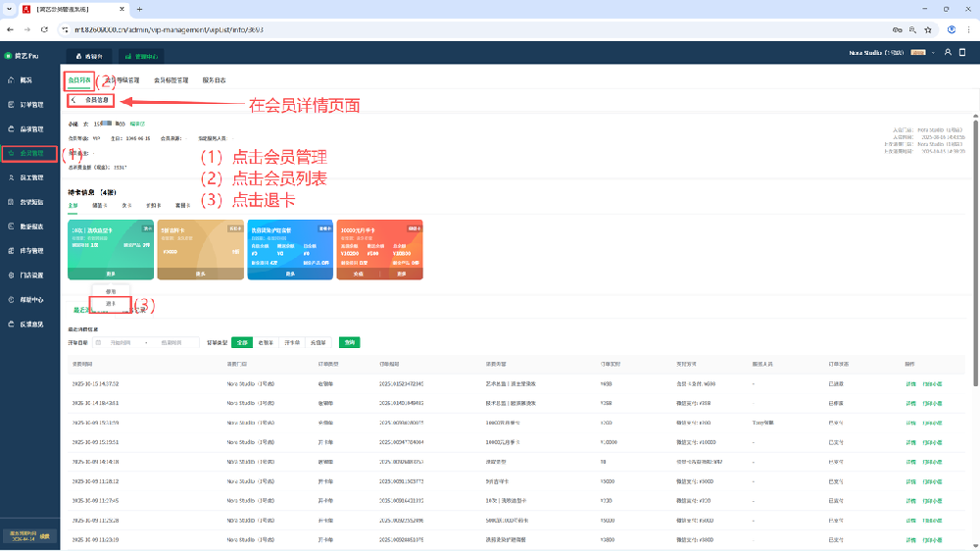Expand 更多 on the orange 10000元 card
Image resolution: width=980 pixels, height=551 pixels.
point(401,274)
